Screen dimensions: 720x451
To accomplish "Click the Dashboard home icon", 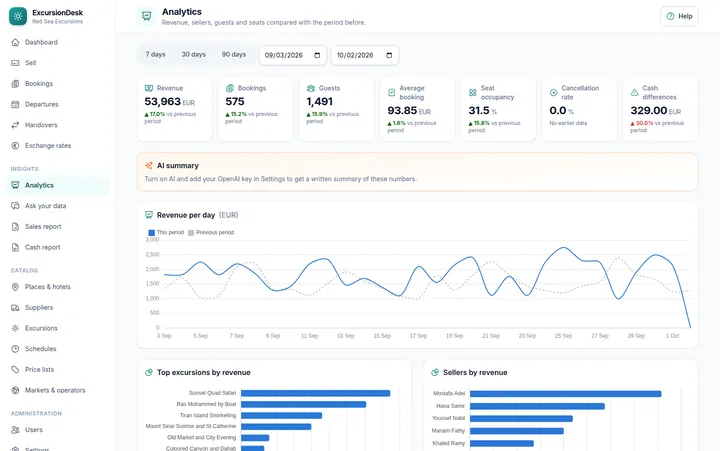I will [15, 42].
